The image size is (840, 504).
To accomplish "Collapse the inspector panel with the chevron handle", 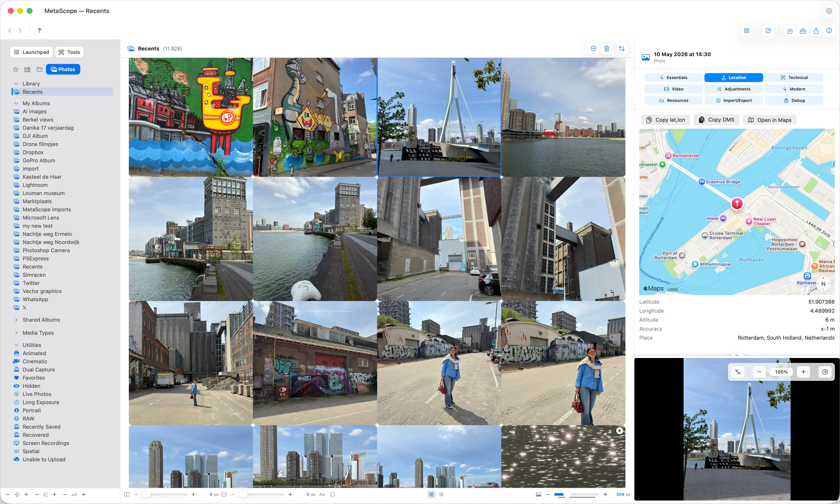I will pos(737,355).
